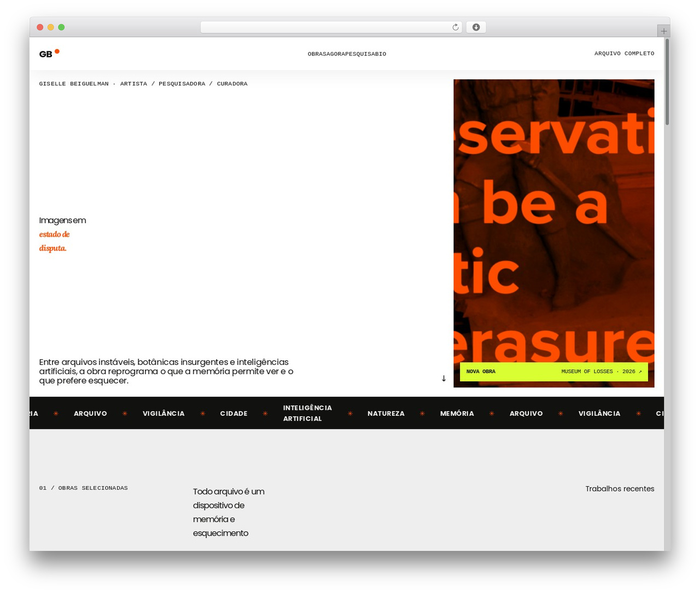The width and height of the screenshot is (700, 593).
Task: Click the GB logo in the header
Action: 49,54
